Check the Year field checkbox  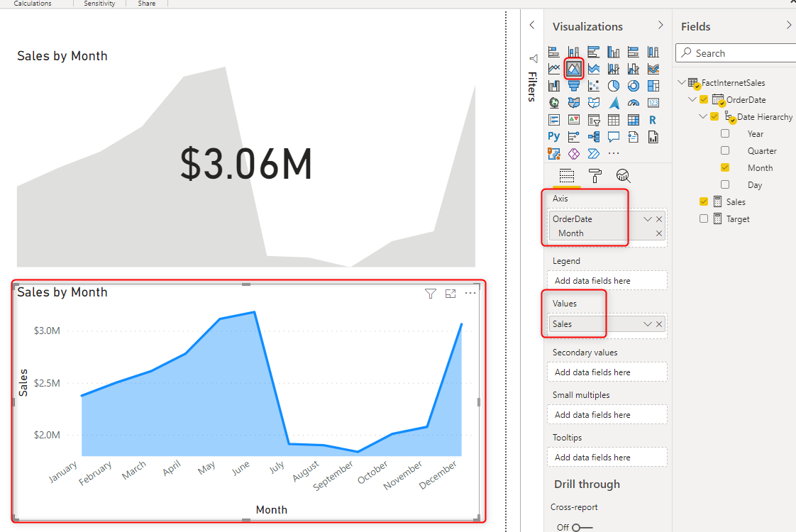pos(724,133)
